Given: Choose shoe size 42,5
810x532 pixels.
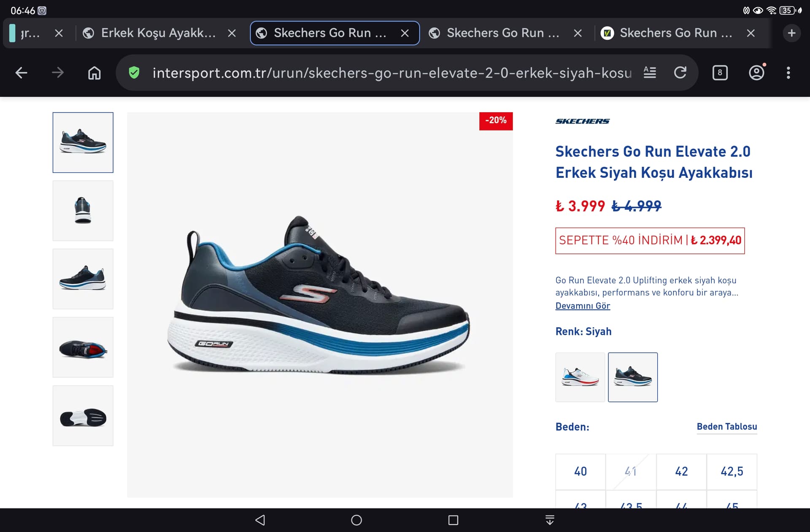Looking at the screenshot, I should point(732,471).
